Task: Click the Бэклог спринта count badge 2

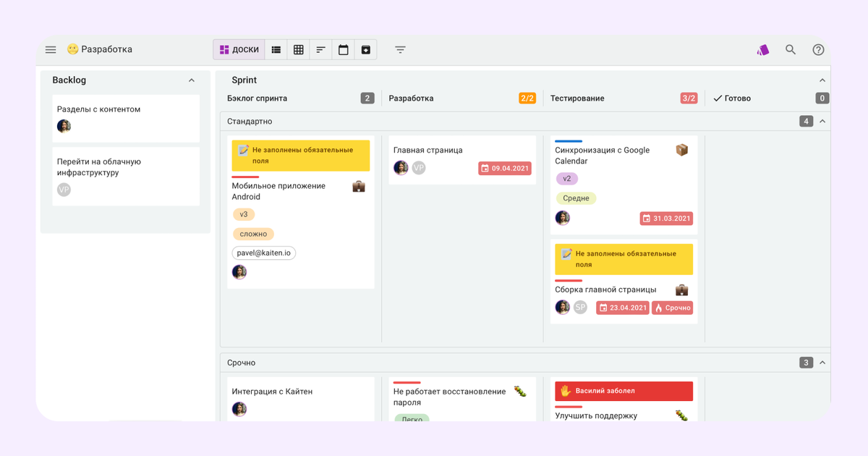Action: coord(367,98)
